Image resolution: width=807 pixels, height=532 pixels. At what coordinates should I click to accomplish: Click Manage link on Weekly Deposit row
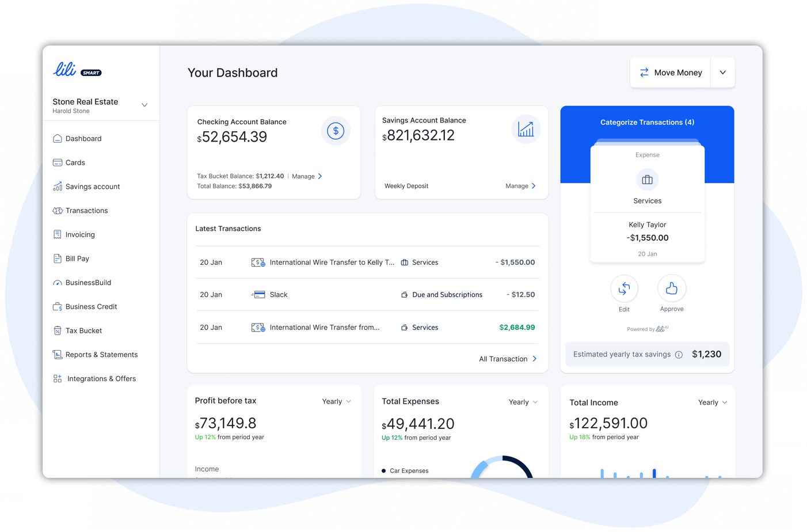coord(520,186)
